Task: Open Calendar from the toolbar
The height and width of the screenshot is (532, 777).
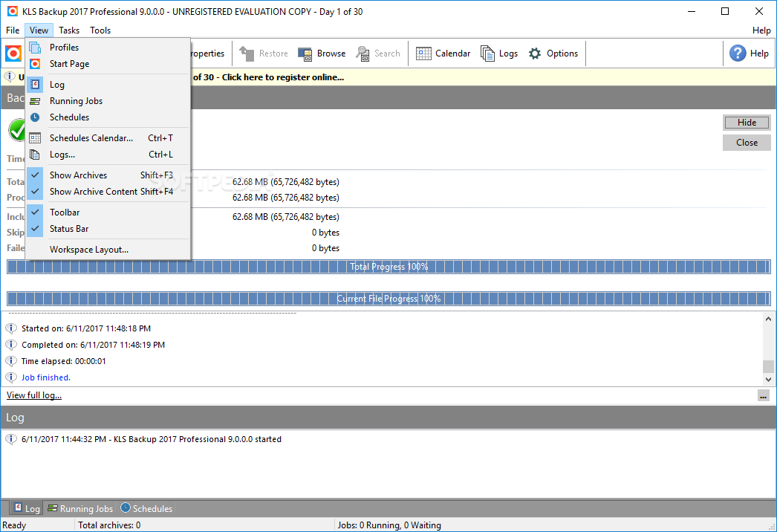Action: coord(443,53)
